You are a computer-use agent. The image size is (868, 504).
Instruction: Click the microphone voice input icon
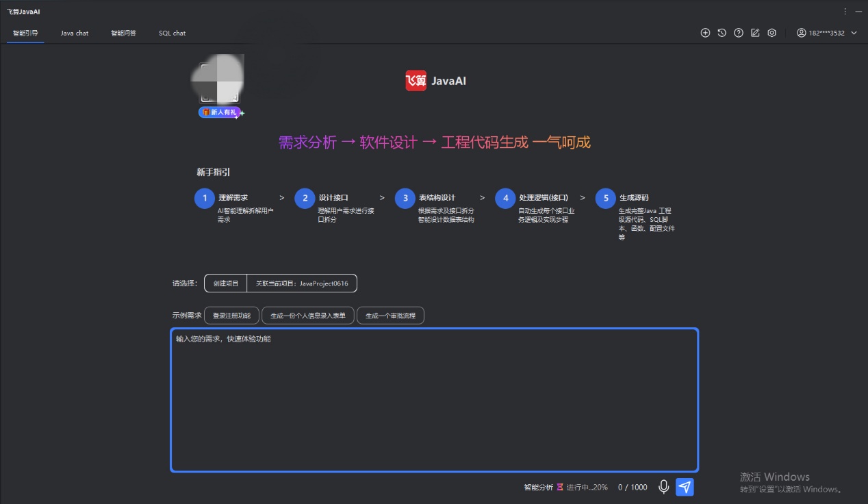point(663,487)
